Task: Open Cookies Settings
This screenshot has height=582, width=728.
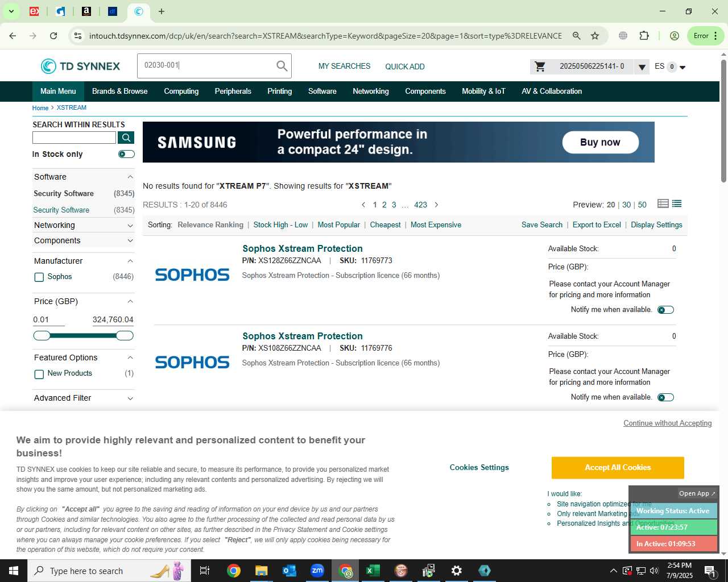Action: point(479,467)
